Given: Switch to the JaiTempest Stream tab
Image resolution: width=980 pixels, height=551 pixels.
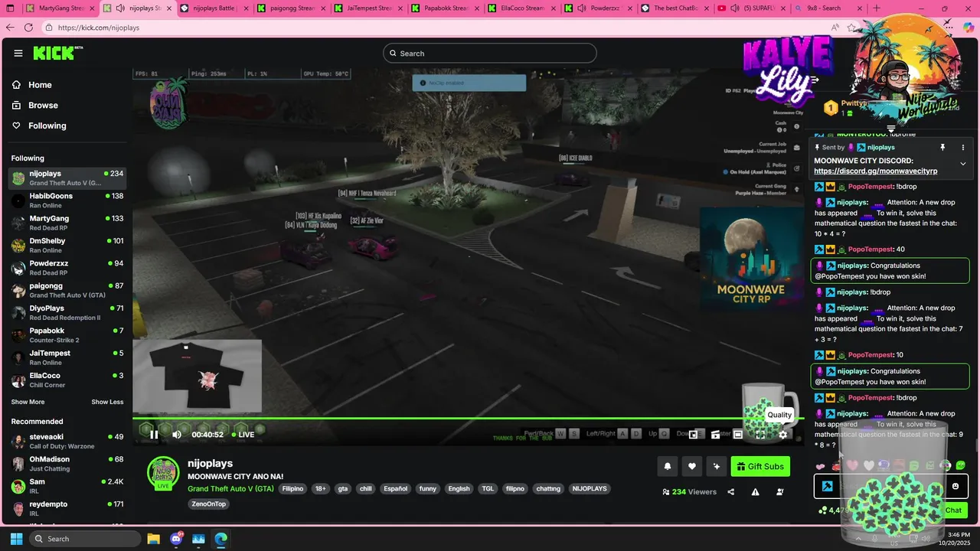Looking at the screenshot, I should coord(367,8).
